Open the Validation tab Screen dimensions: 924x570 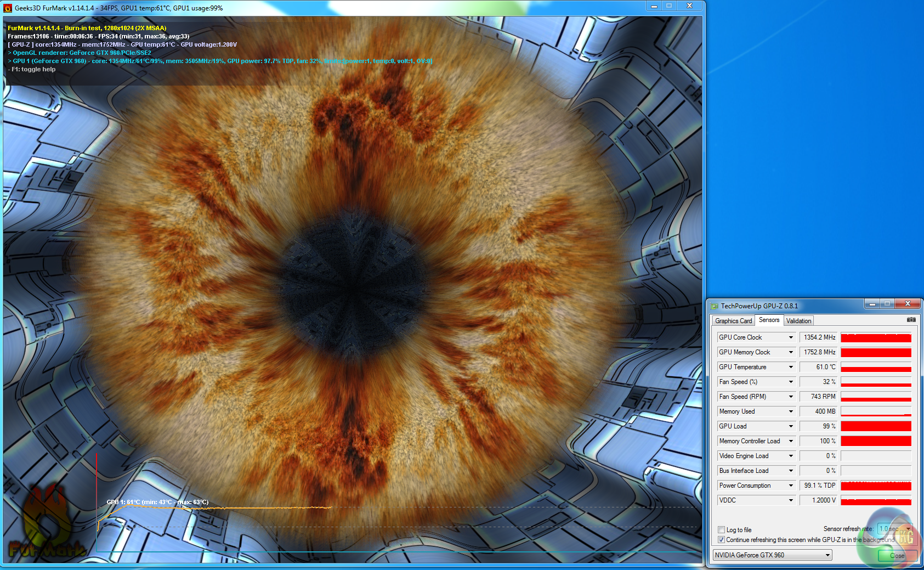(x=798, y=321)
